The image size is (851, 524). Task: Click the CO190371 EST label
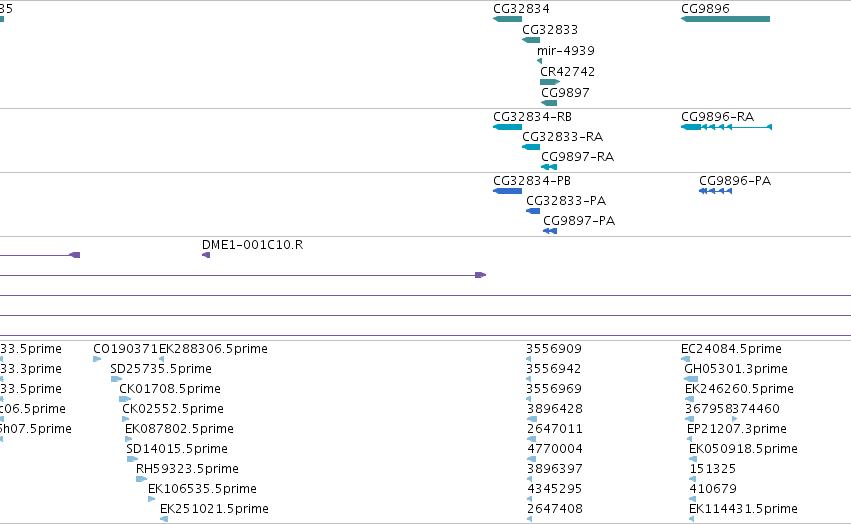(125, 349)
